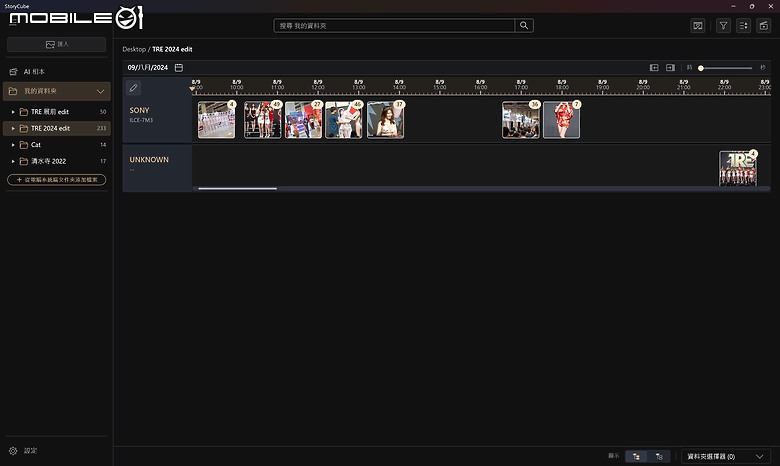The height and width of the screenshot is (466, 780).
Task: Click the horizontal timeline scrollbar thumb
Action: pyautogui.click(x=237, y=188)
